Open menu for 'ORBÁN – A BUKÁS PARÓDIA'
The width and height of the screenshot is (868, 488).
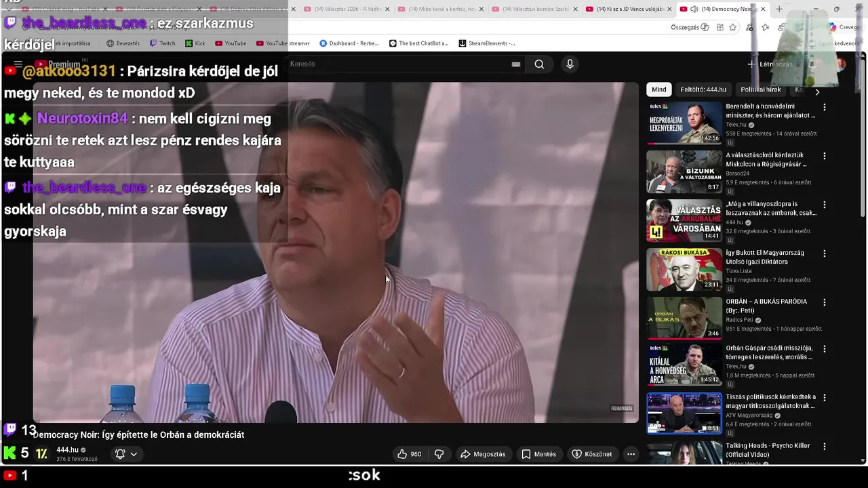[825, 302]
